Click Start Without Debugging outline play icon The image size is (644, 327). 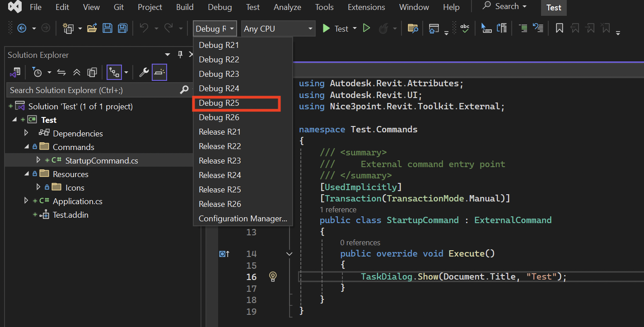(367, 28)
